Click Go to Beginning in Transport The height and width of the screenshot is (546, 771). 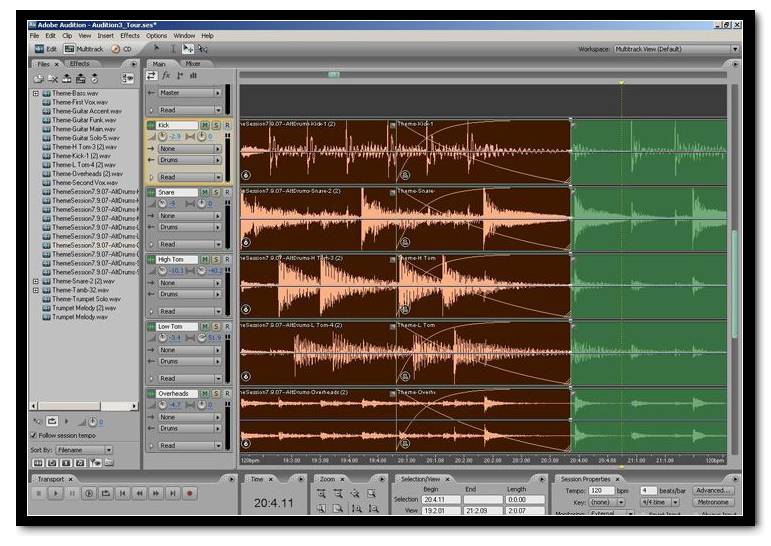click(123, 493)
